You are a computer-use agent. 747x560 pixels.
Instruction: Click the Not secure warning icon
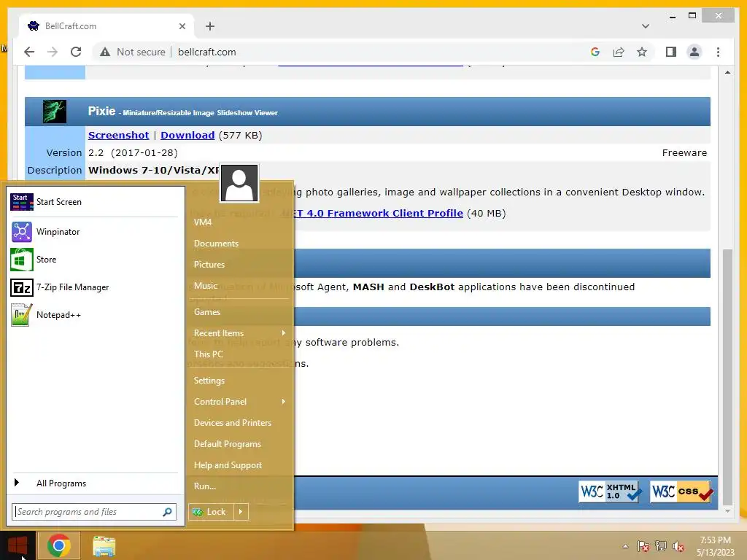point(105,52)
